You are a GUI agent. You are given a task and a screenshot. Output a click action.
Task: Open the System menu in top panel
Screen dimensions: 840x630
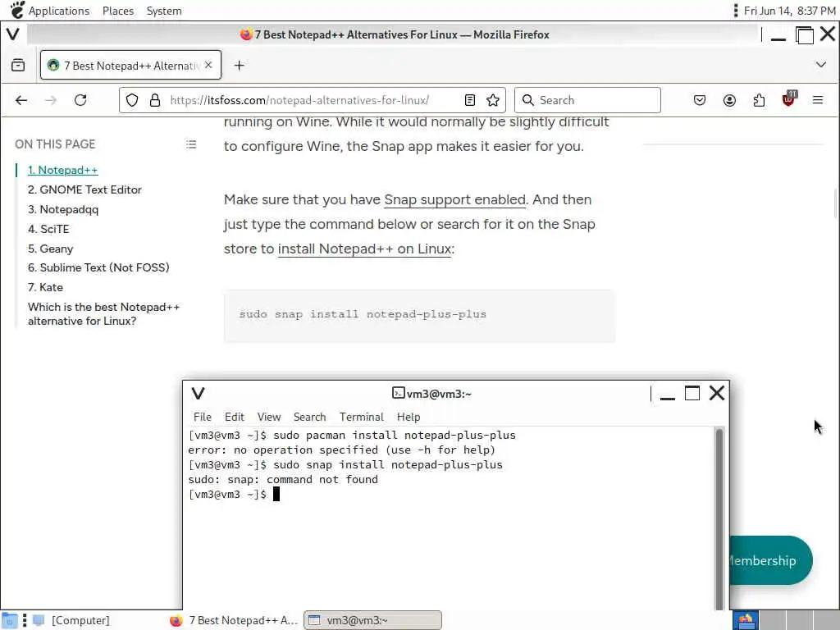[x=164, y=11]
